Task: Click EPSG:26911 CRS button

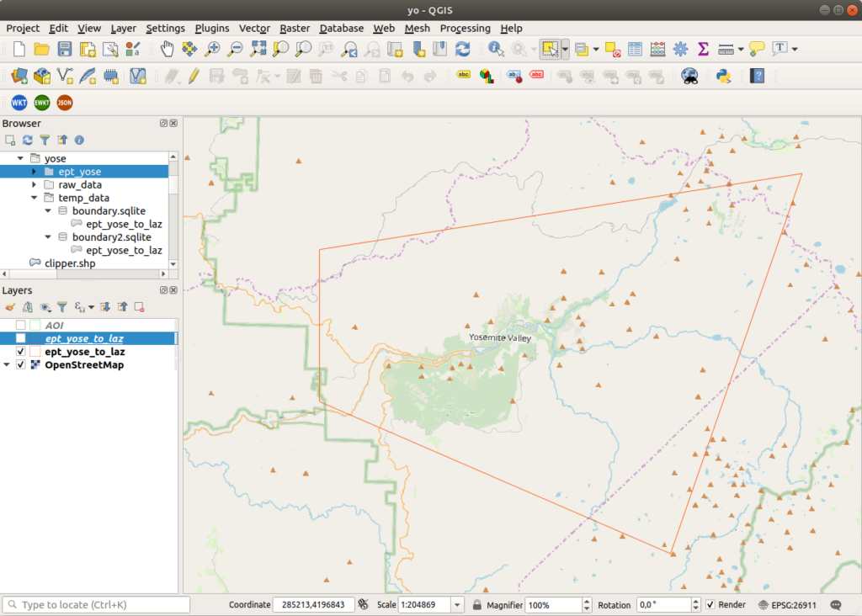Action: [x=787, y=605]
